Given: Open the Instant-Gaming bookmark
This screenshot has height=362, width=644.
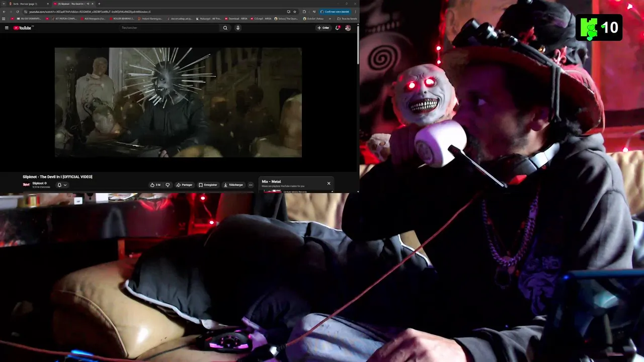Looking at the screenshot, I should tap(151, 19).
